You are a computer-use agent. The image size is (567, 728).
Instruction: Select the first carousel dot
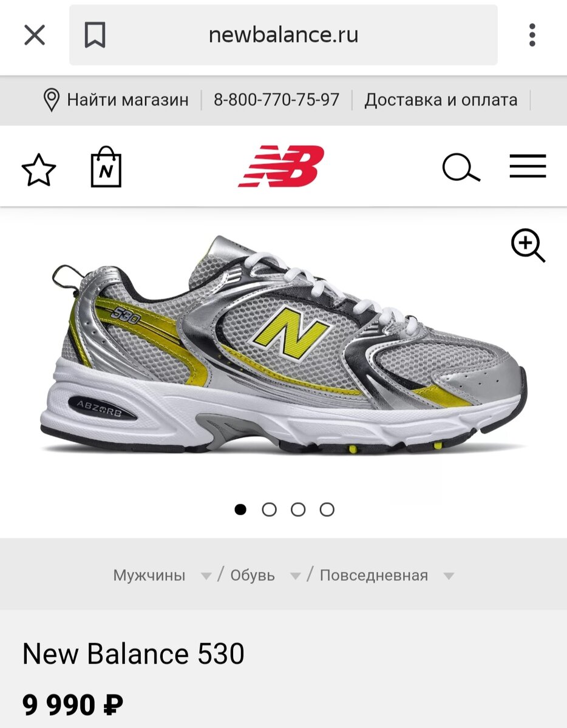click(x=240, y=510)
